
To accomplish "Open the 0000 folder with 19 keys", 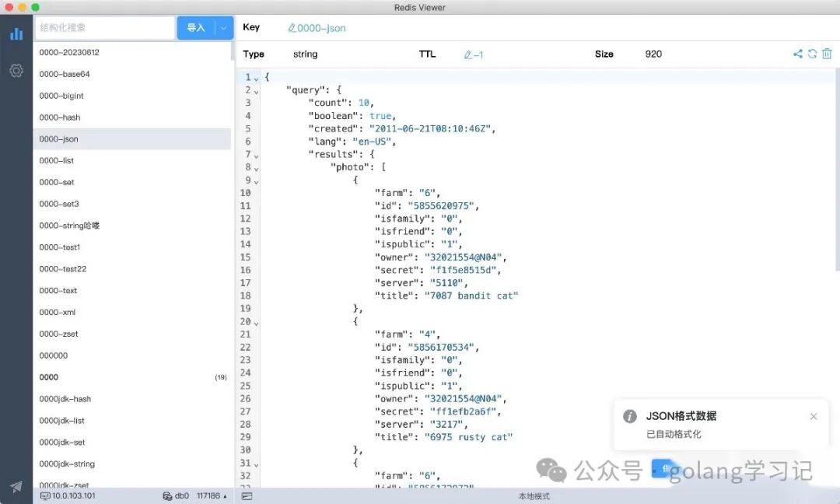I will point(131,377).
